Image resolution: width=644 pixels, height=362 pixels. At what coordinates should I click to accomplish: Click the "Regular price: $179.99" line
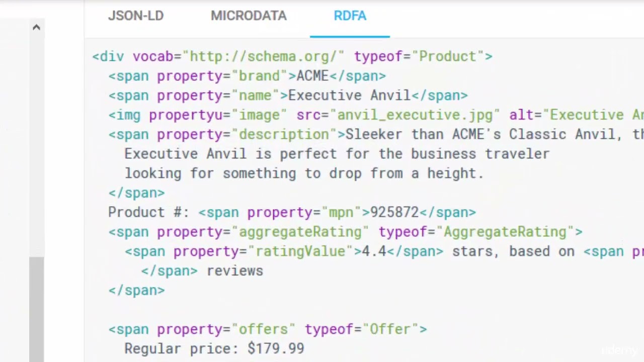coord(214,349)
